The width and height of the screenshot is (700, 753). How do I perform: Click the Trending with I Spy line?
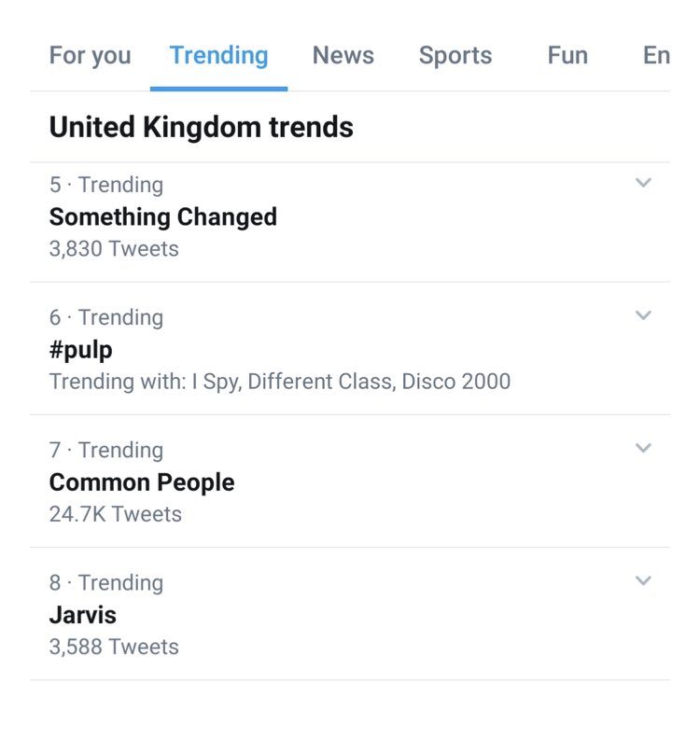point(280,382)
